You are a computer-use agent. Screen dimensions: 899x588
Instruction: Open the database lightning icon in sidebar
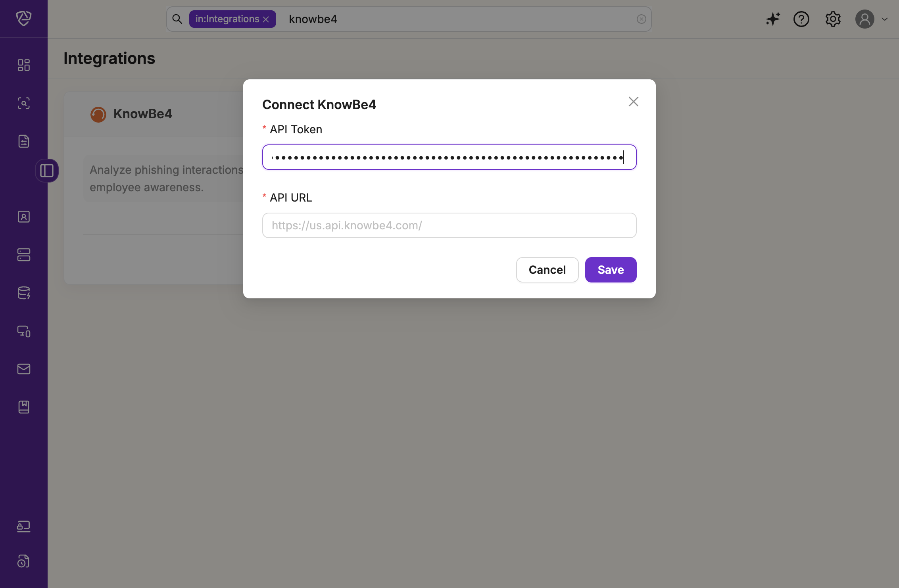[x=24, y=293]
